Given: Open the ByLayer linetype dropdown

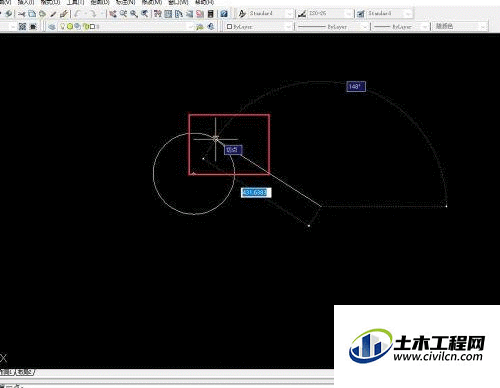Looking at the screenshot, I should [x=332, y=27].
